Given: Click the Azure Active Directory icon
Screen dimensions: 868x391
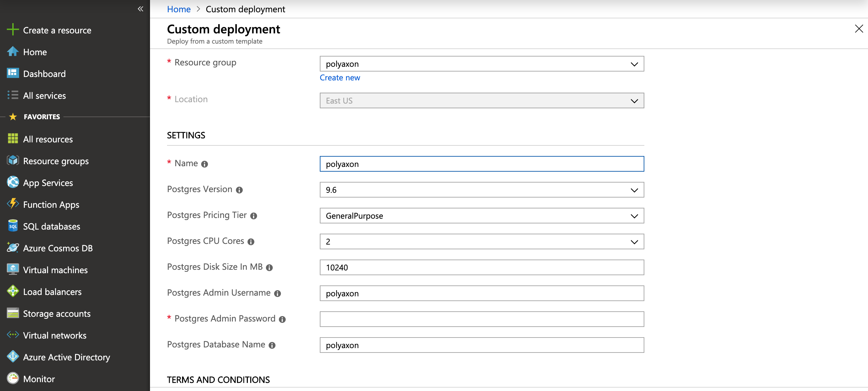Looking at the screenshot, I should click(13, 357).
